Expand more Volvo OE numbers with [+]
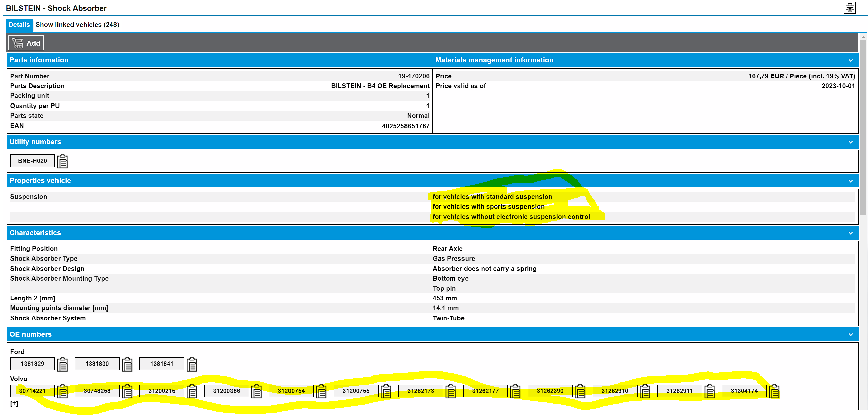The width and height of the screenshot is (868, 415). (14, 403)
